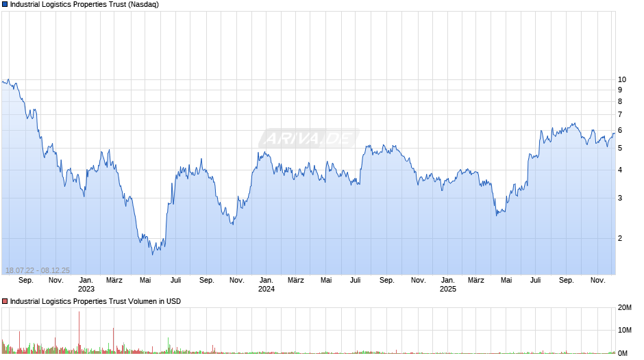The image size is (644, 360).
Task: Click the green volume spike near Juli 2023
Action: (169, 346)
